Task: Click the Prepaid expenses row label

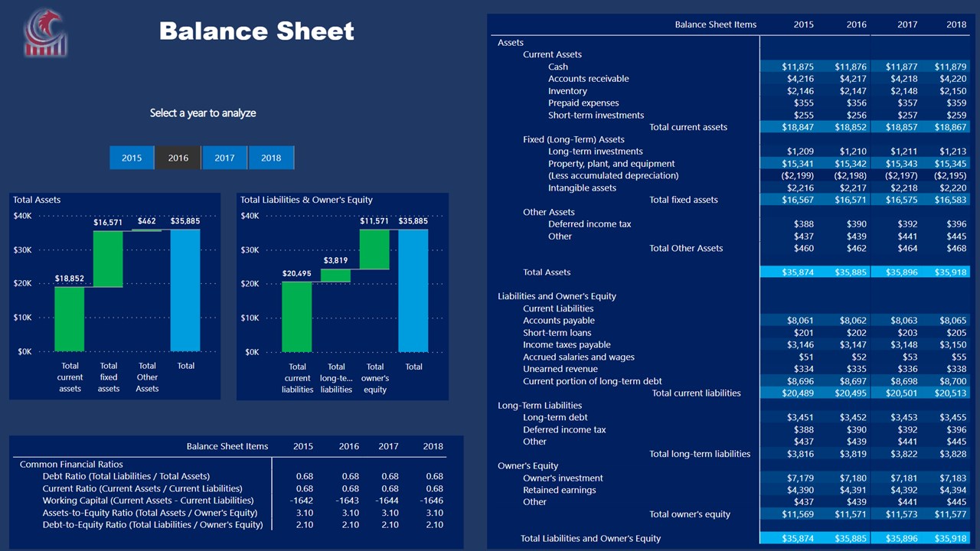Action: pos(583,103)
